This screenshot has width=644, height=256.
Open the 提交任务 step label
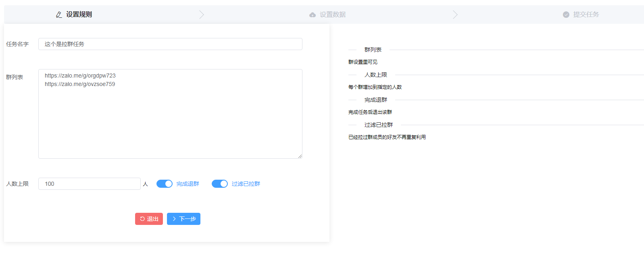[x=586, y=15]
